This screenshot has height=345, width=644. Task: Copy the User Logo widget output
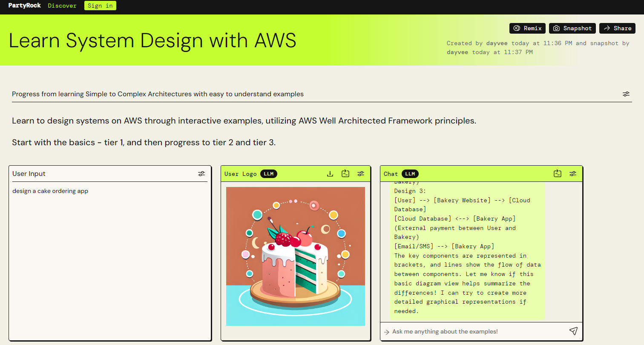pos(345,173)
